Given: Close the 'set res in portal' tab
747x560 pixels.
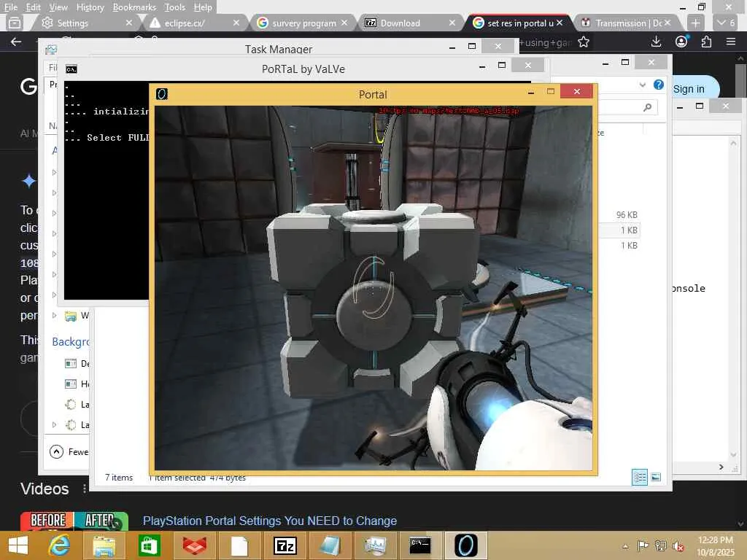Looking at the screenshot, I should [560, 23].
